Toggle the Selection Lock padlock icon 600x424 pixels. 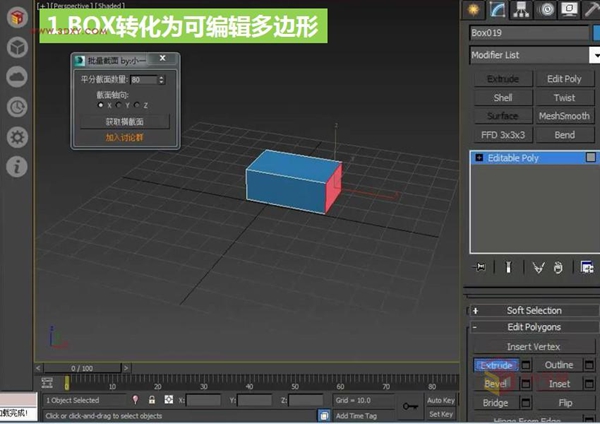(x=152, y=400)
